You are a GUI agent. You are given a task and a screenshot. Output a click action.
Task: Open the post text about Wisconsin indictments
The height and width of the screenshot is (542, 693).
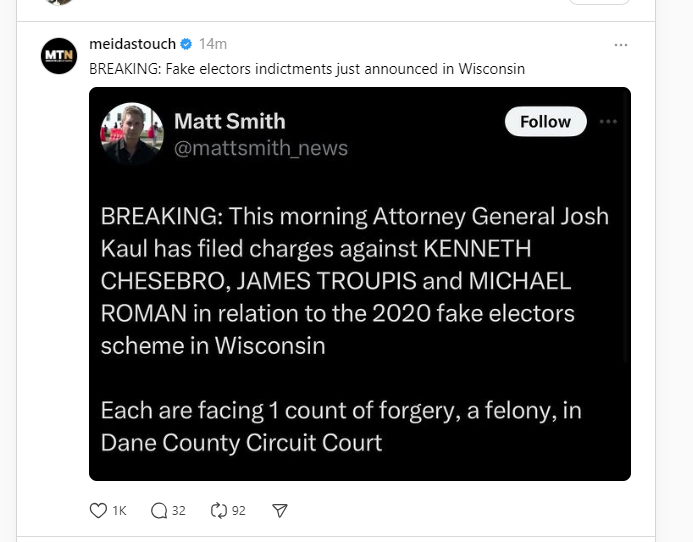coord(307,68)
